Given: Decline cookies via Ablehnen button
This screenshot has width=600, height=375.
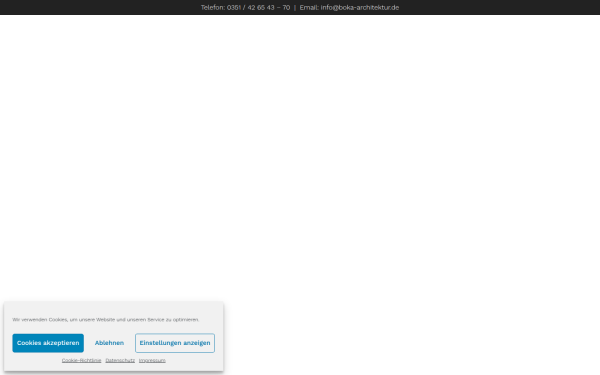Looking at the screenshot, I should click(109, 343).
